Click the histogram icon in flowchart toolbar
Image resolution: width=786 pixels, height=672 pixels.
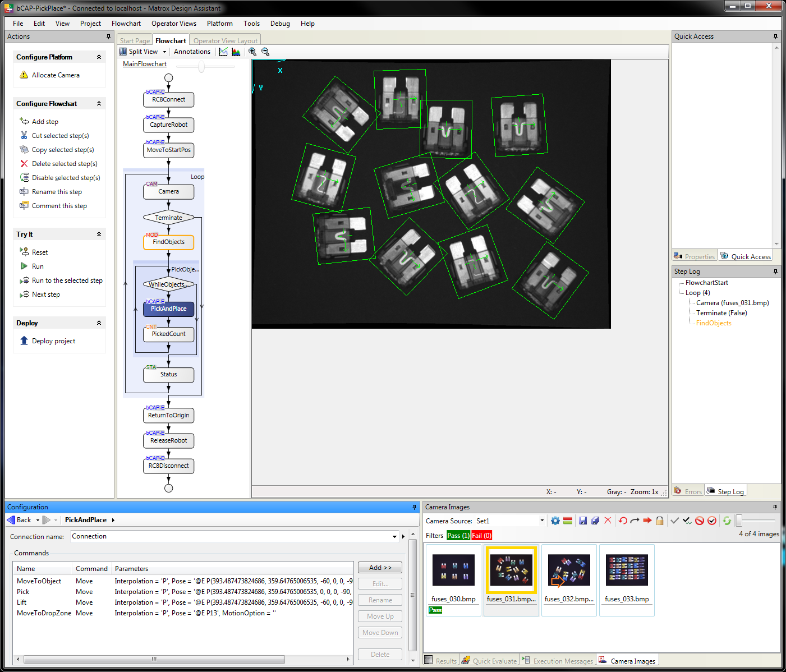point(236,52)
